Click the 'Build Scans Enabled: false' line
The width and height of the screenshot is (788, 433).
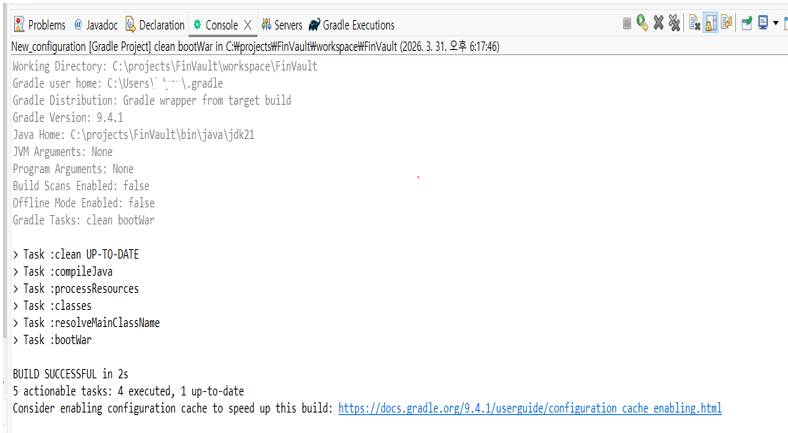(x=81, y=186)
